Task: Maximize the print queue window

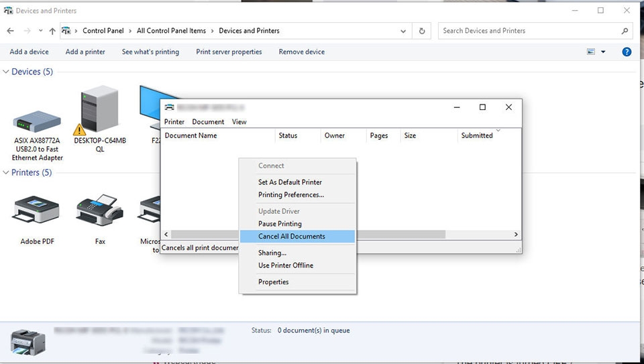Action: (x=482, y=107)
